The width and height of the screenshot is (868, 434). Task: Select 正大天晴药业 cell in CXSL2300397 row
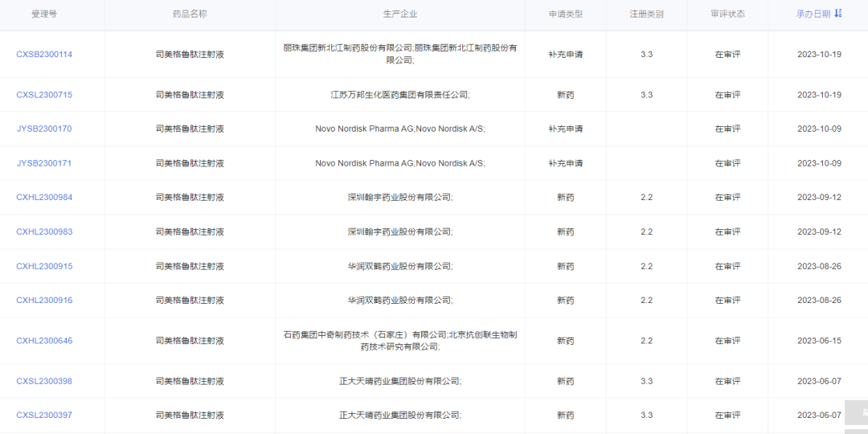[400, 416]
